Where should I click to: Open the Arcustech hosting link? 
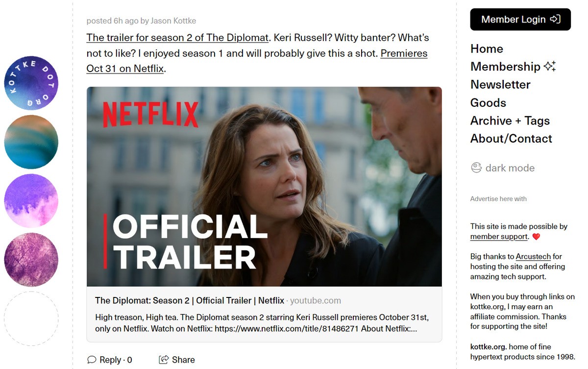tap(533, 256)
